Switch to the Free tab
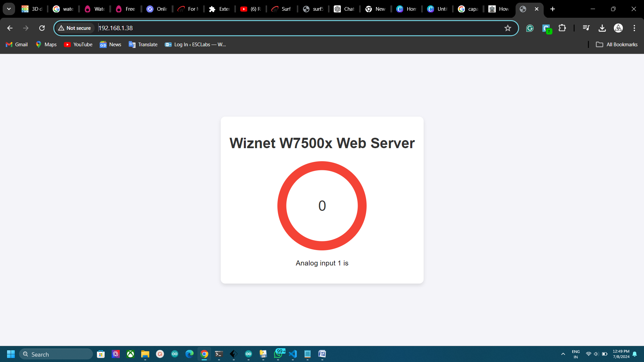 coord(125,9)
